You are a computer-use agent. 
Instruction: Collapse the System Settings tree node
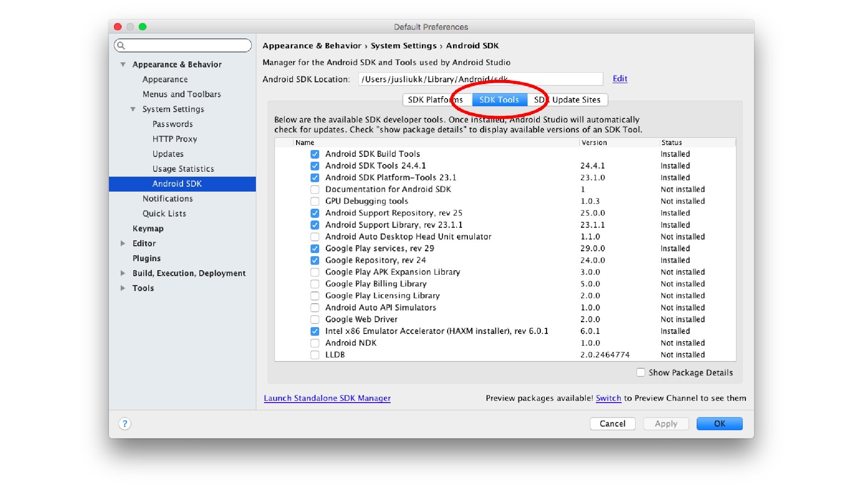pos(133,109)
